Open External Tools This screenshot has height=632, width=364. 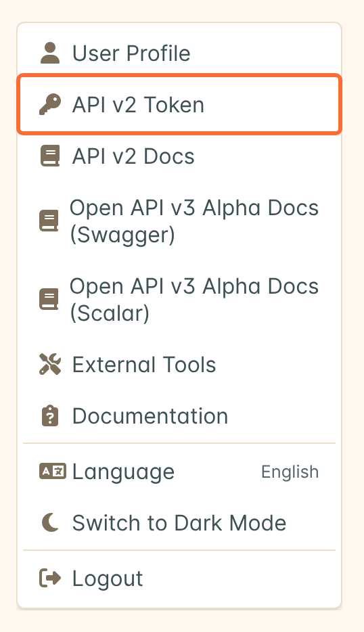179,364
